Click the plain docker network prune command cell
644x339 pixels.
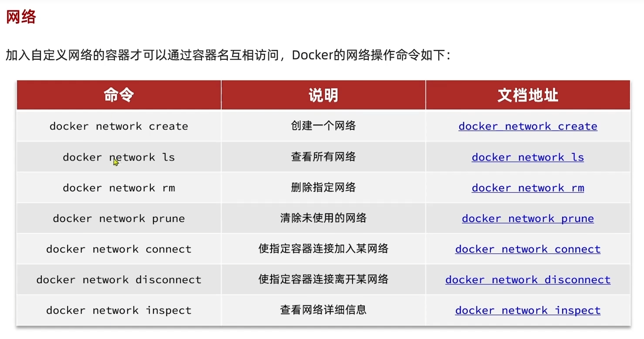[x=119, y=219]
